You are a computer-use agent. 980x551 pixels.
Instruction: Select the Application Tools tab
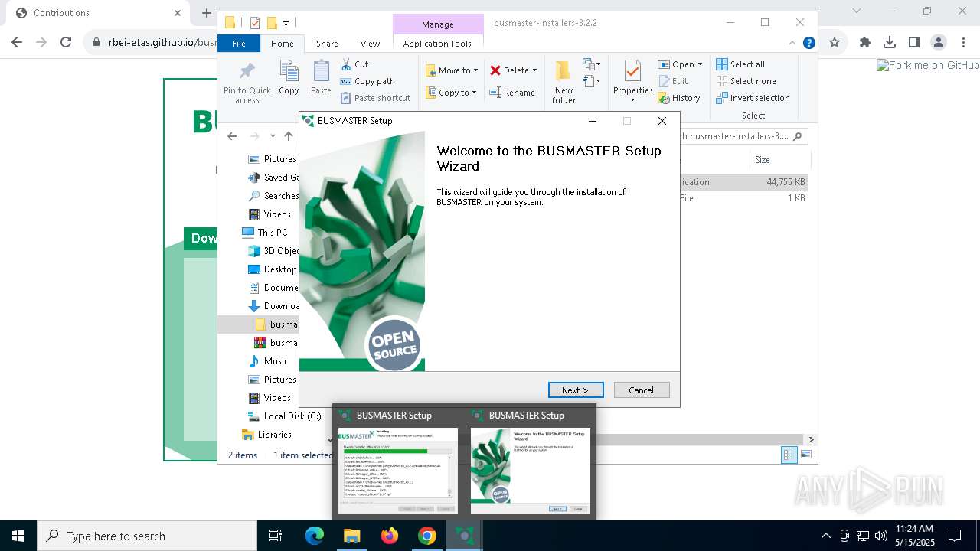[x=437, y=44]
